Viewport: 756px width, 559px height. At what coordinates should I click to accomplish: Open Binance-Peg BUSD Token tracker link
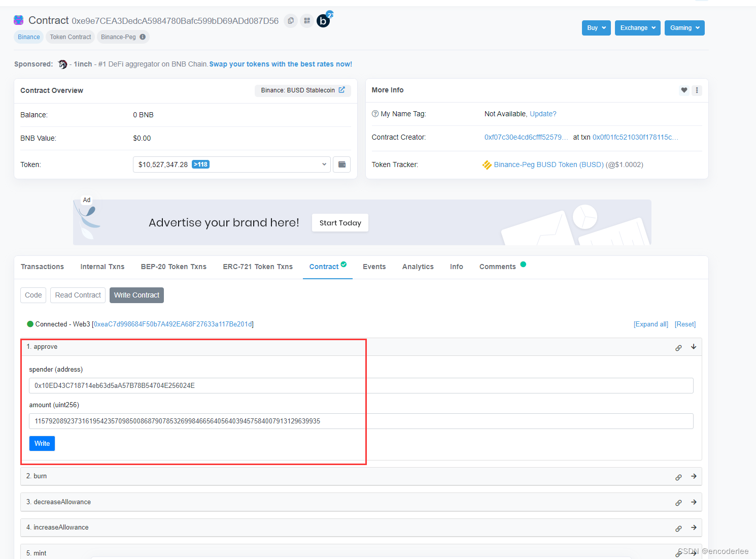click(x=549, y=165)
